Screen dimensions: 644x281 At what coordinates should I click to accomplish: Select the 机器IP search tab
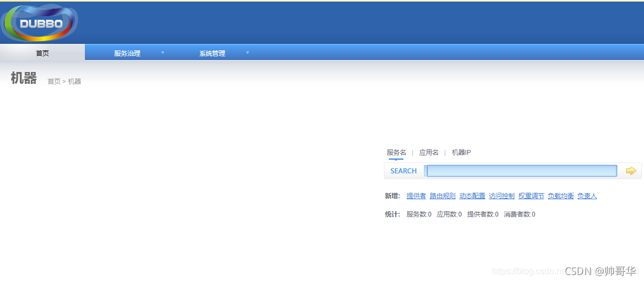click(x=461, y=153)
